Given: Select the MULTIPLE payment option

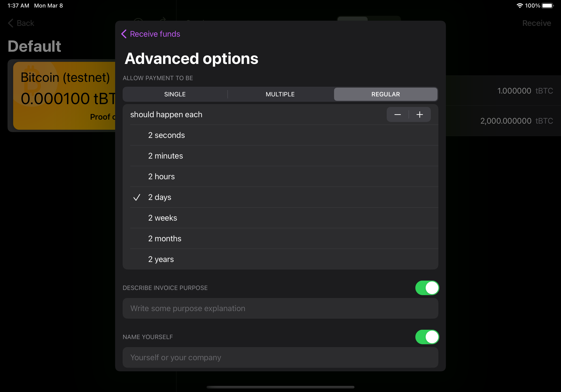Looking at the screenshot, I should (280, 94).
